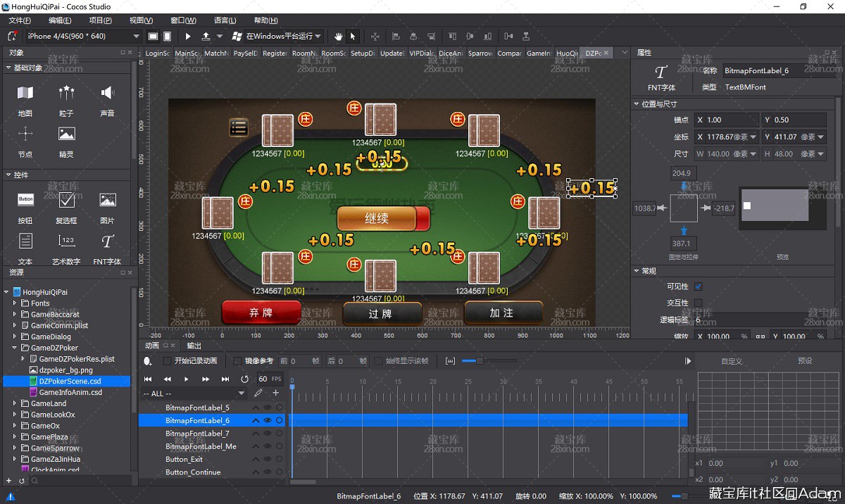The height and width of the screenshot is (504, 845).
Task: Jump to first frame in timeline
Action: (x=149, y=379)
